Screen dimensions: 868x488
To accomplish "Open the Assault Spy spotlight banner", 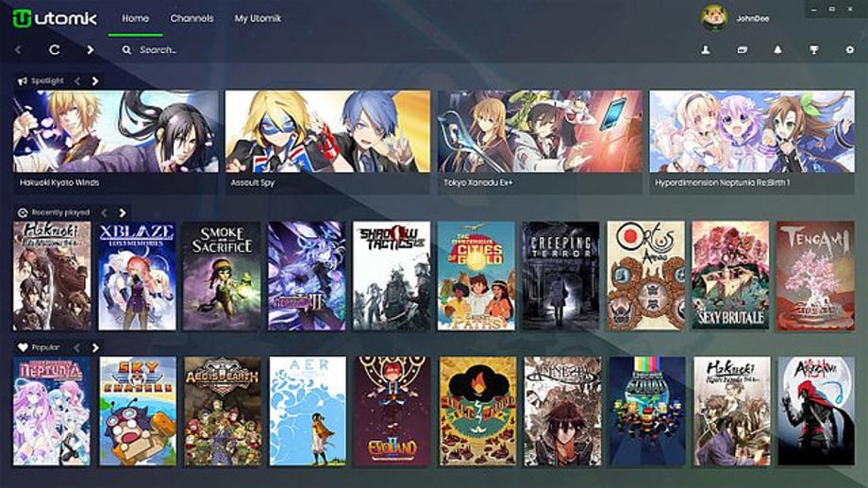I will tap(327, 142).
